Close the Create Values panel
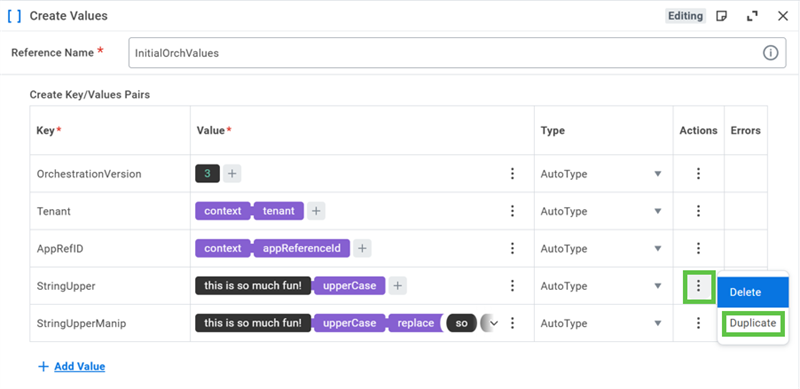 pyautogui.click(x=783, y=16)
